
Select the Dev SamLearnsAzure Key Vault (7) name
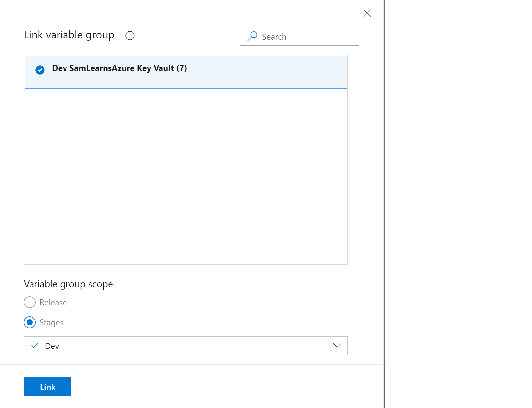[119, 68]
